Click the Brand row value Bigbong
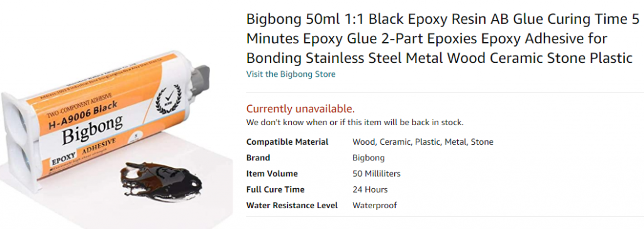The height and width of the screenshot is (229, 644). [x=369, y=158]
